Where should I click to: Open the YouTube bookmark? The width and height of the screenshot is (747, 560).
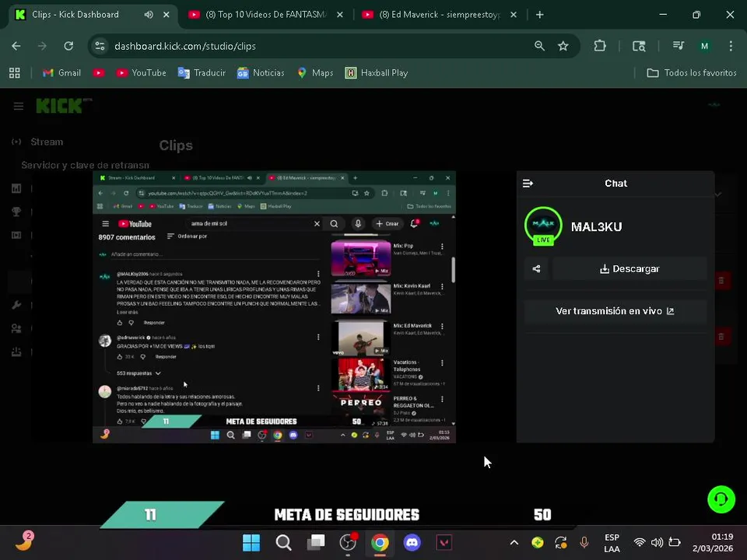click(142, 73)
